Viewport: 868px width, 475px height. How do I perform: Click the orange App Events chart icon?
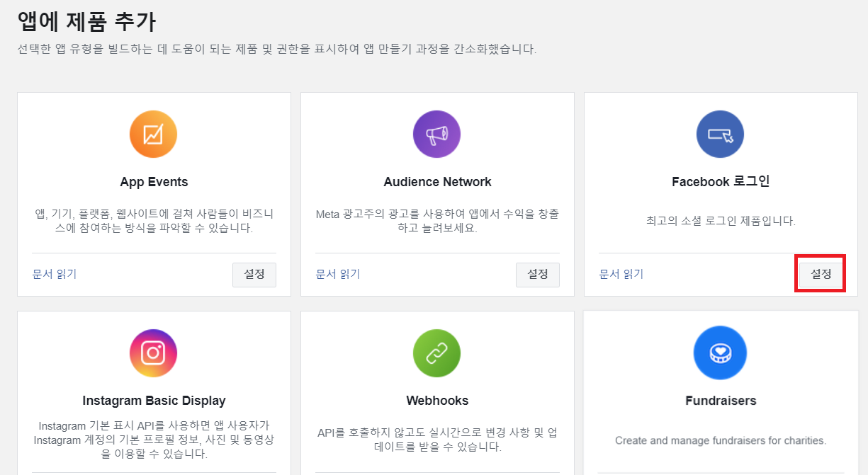point(153,134)
